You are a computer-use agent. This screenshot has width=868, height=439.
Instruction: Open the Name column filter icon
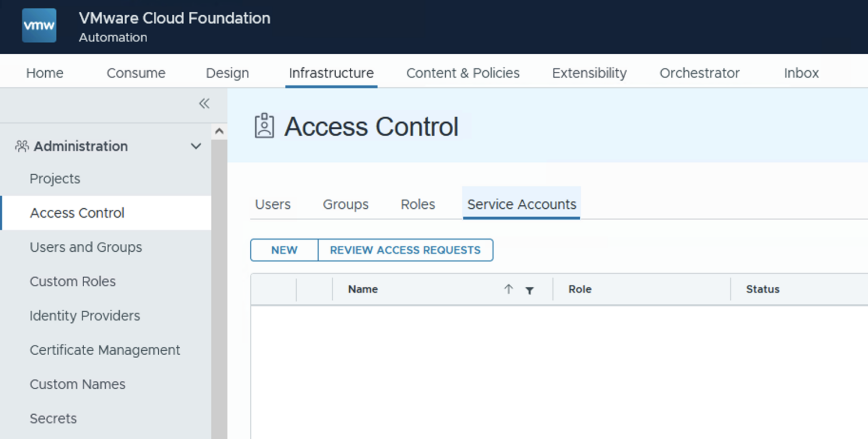pos(530,290)
